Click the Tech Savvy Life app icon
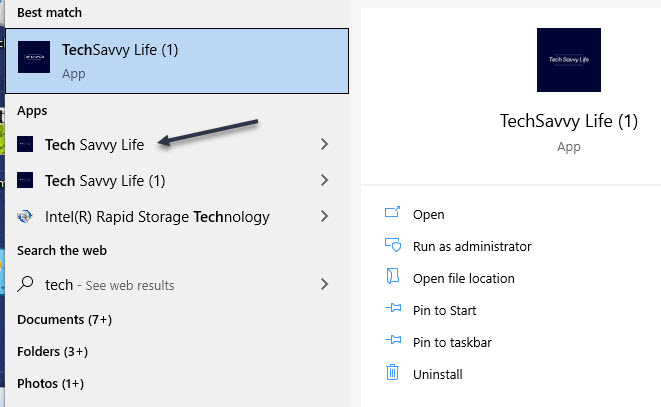This screenshot has height=407, width=661. (x=26, y=144)
